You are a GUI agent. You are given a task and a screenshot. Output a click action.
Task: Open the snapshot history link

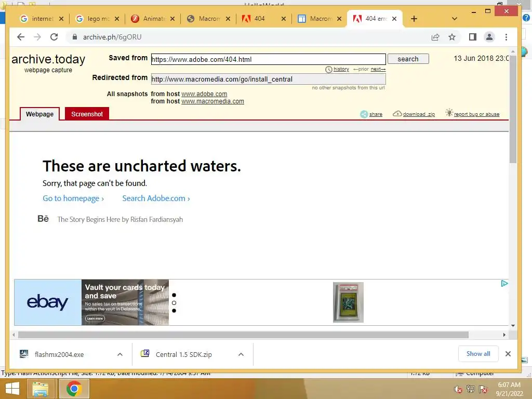(341, 69)
